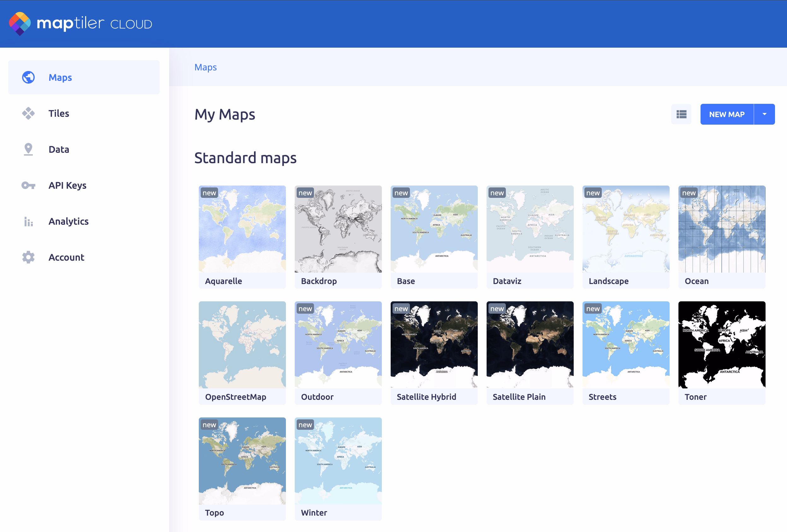Screen dimensions: 787x532
Task: Click the MapTiler Cloud logo
Action: click(81, 23)
